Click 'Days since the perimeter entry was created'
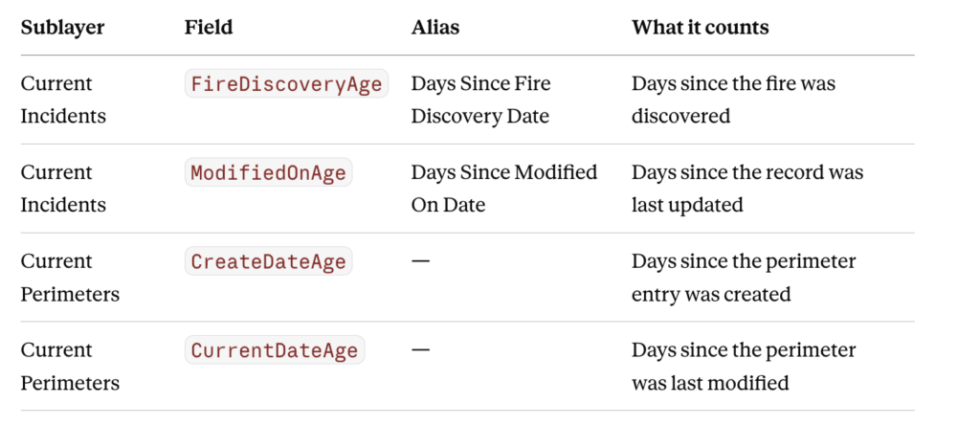 point(744,277)
